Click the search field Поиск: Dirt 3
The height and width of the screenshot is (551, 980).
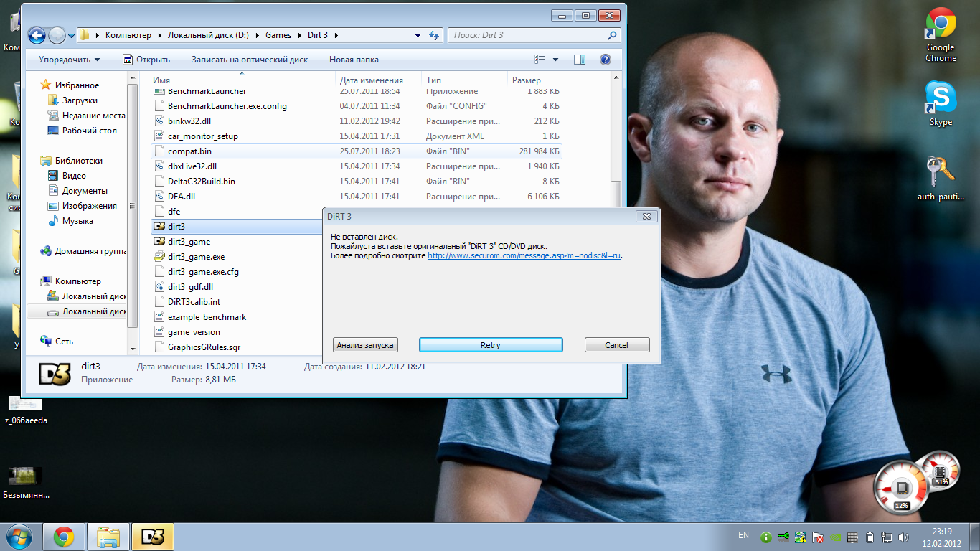point(534,35)
